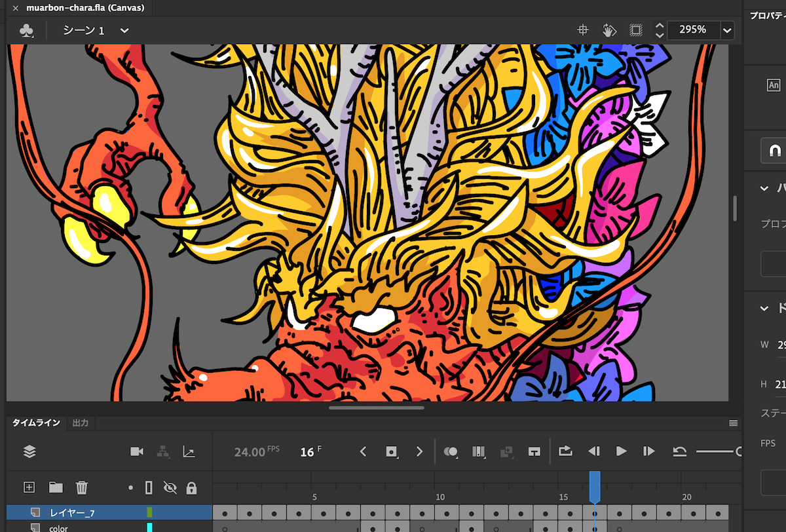Click the edit symbols club icon
This screenshot has height=532, width=786.
(x=26, y=30)
